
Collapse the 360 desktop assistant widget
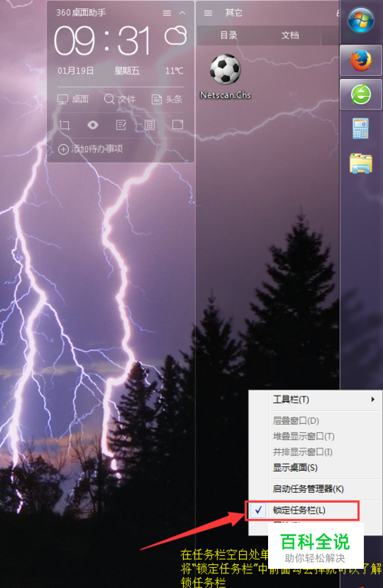tap(182, 13)
